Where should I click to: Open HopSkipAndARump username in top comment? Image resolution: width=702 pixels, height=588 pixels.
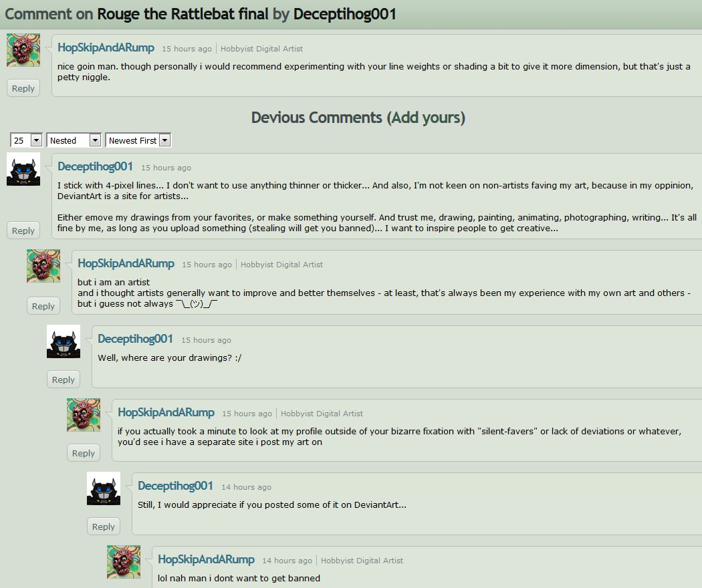[106, 47]
